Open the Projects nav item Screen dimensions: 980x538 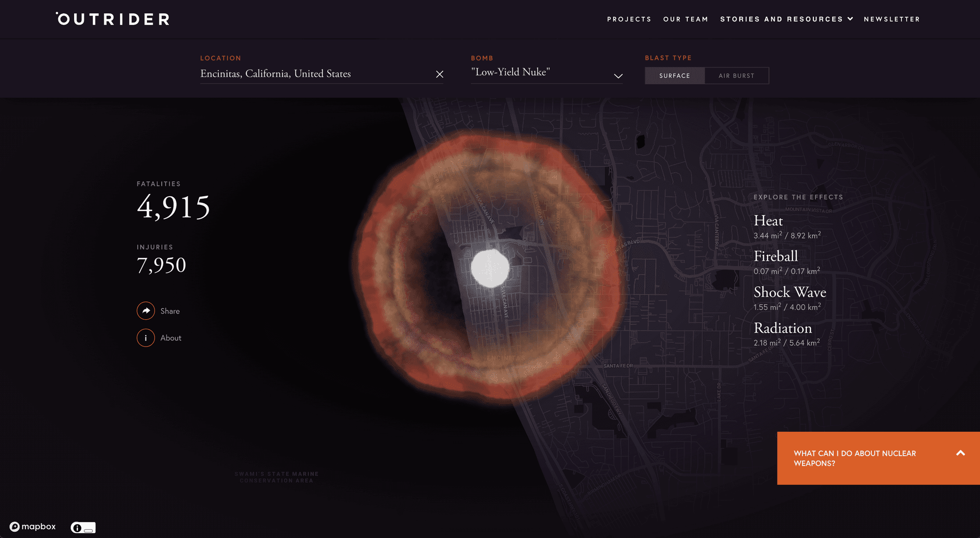pyautogui.click(x=629, y=19)
